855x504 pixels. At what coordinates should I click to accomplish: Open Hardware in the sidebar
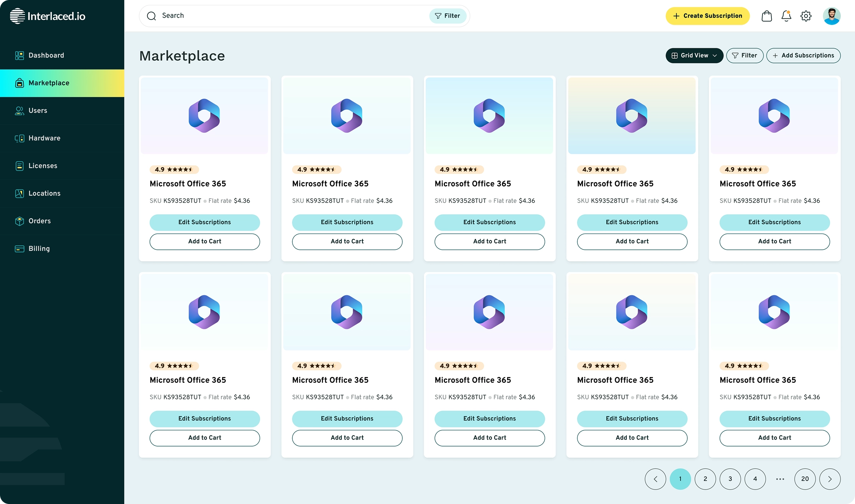point(44,138)
